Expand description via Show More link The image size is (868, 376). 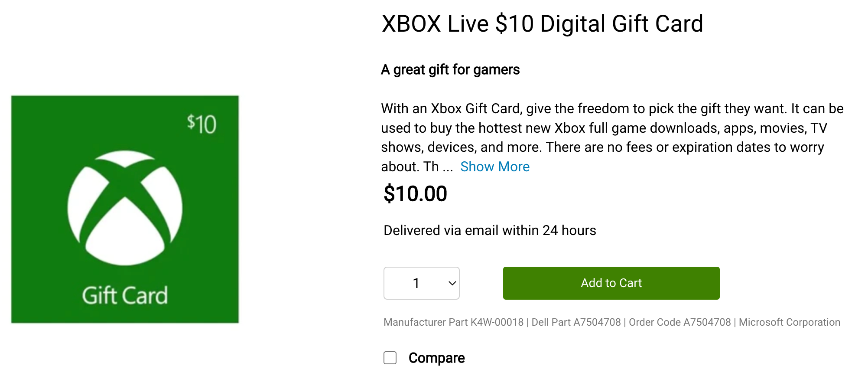[494, 167]
